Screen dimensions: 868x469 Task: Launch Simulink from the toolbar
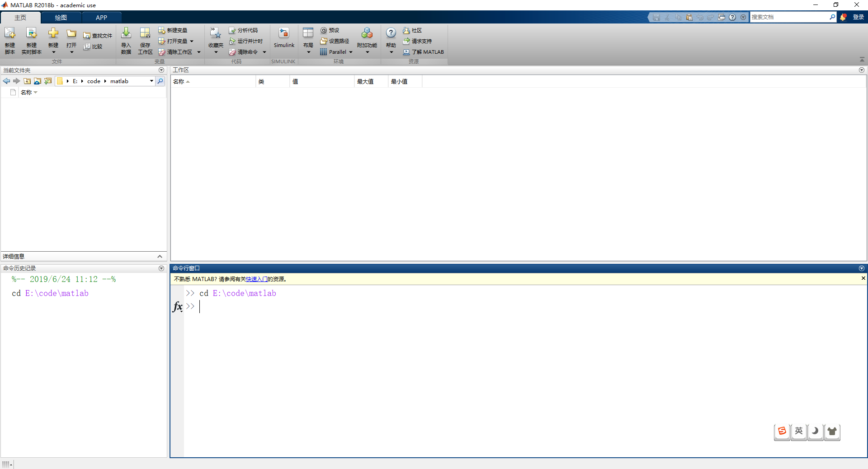[x=283, y=35]
